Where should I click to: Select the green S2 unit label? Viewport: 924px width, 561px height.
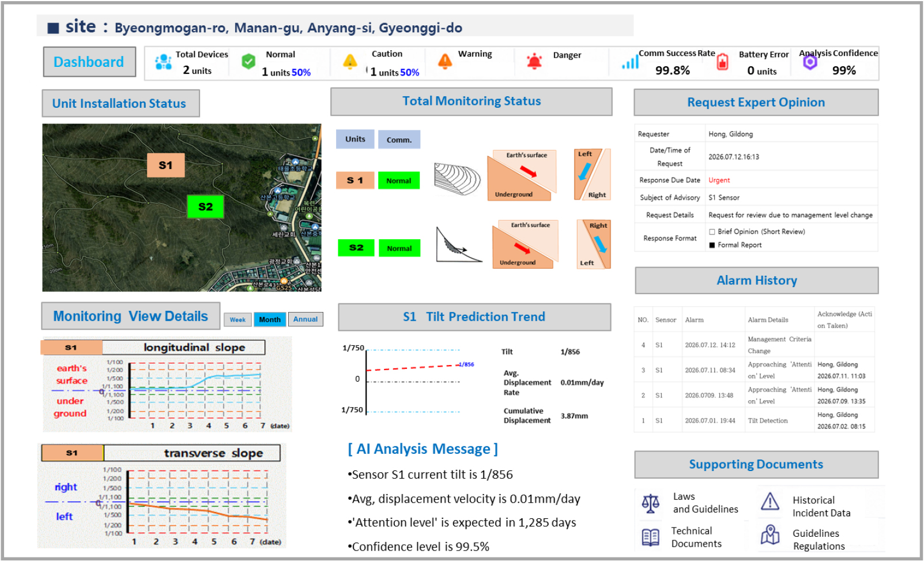[x=356, y=248]
